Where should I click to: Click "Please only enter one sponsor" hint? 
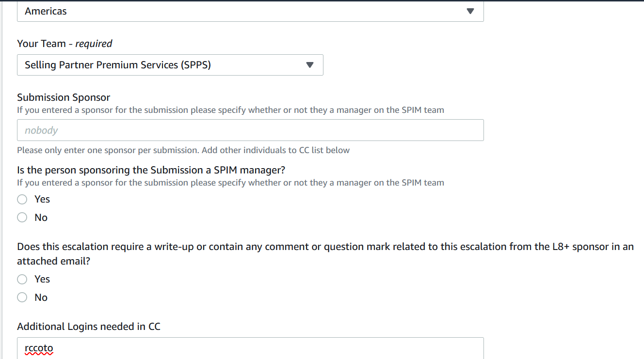(x=183, y=150)
